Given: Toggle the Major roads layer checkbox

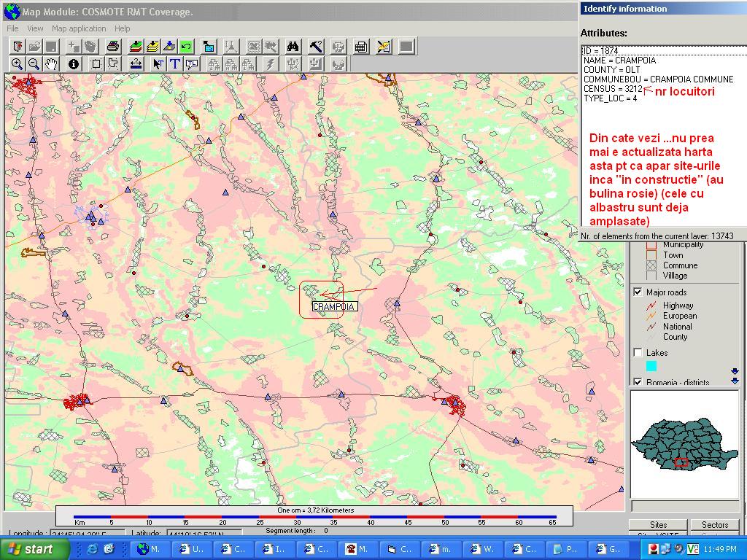Looking at the screenshot, I should pos(638,292).
